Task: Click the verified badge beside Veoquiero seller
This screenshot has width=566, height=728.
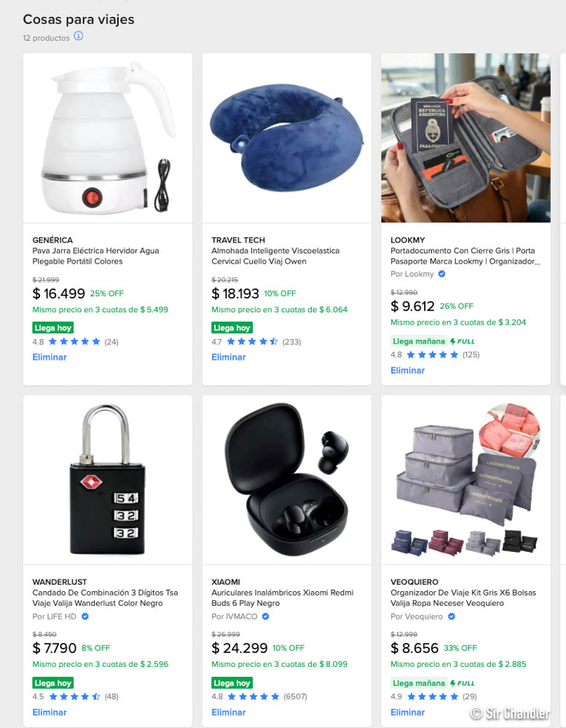Action: coord(451,617)
